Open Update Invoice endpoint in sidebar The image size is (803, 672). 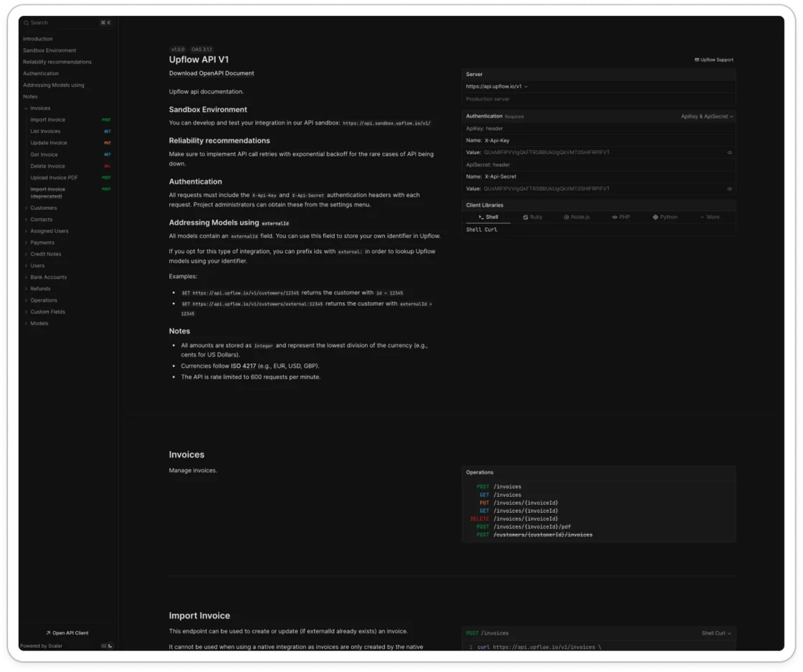click(x=48, y=143)
